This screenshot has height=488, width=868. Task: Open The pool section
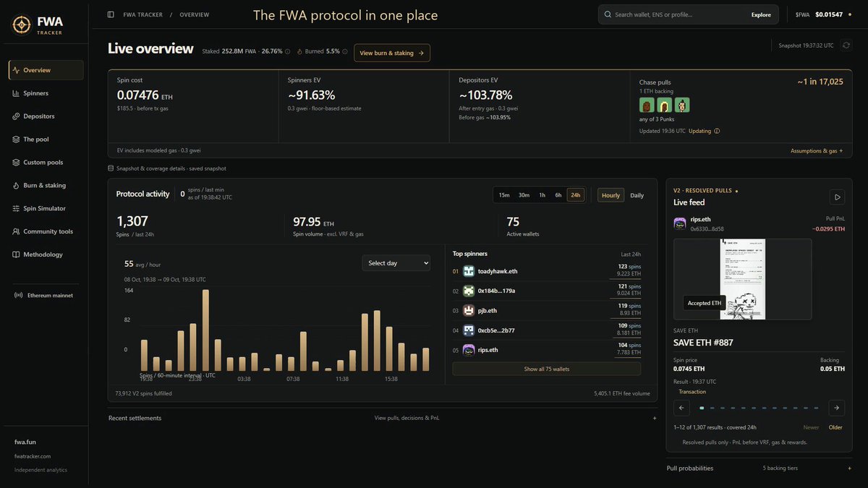tap(46, 140)
